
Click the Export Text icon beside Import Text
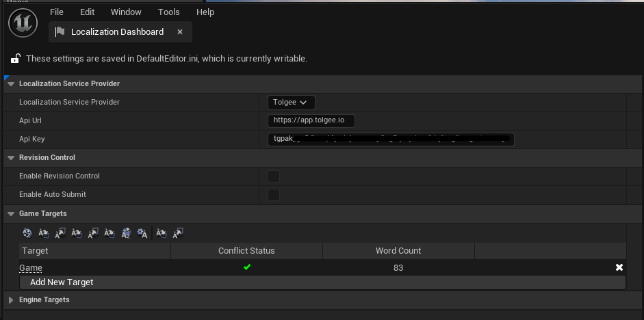click(x=60, y=233)
